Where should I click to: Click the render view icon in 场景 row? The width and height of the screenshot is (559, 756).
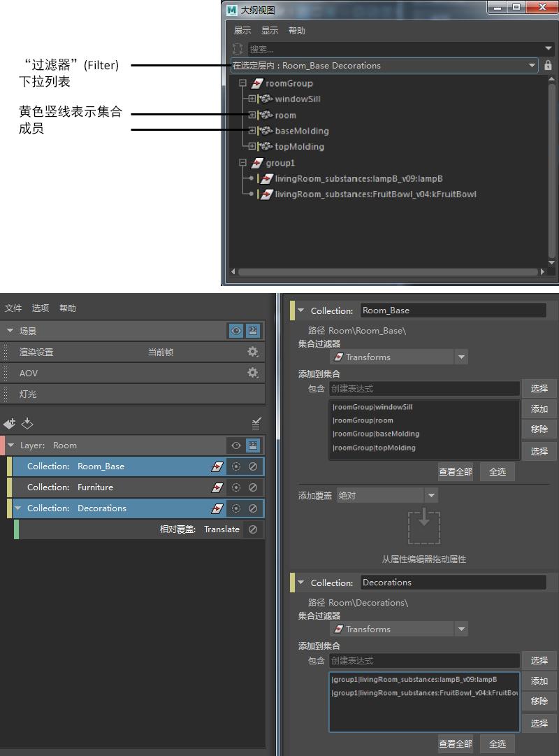tap(253, 331)
